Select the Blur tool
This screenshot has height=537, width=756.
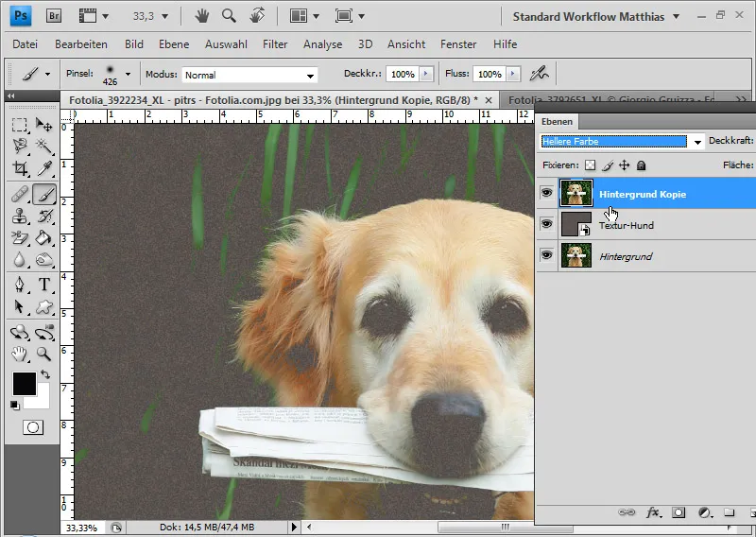click(19, 260)
